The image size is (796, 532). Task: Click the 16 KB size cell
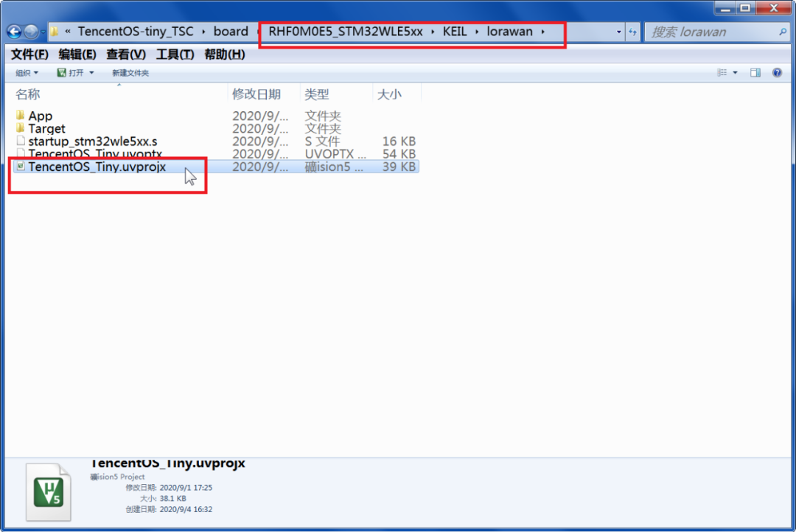coord(399,141)
